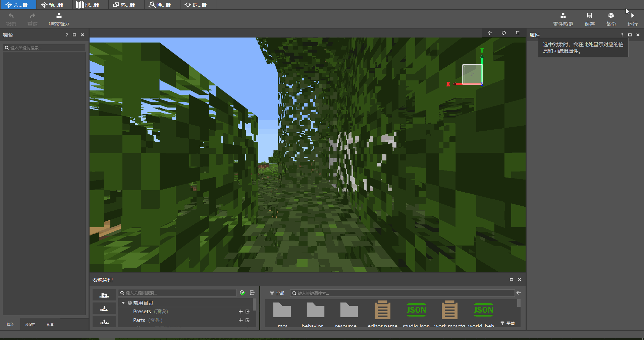
Task: Select the editor.name file
Action: (x=382, y=315)
